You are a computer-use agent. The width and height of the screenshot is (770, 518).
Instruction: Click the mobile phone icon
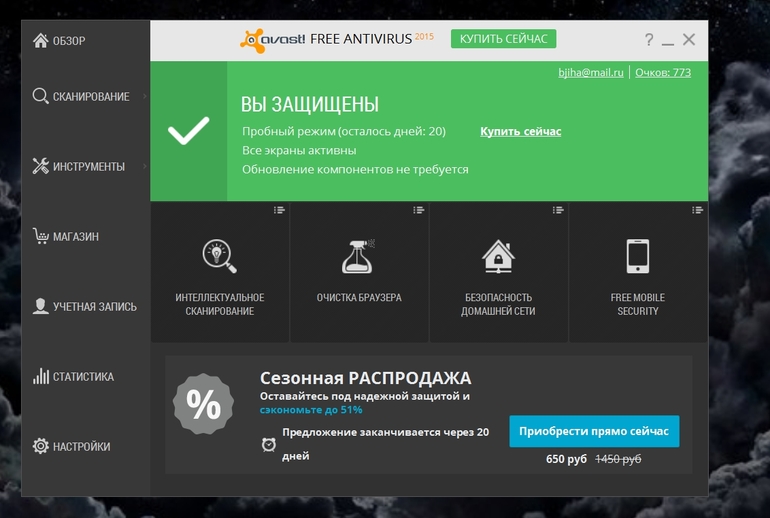coord(637,256)
